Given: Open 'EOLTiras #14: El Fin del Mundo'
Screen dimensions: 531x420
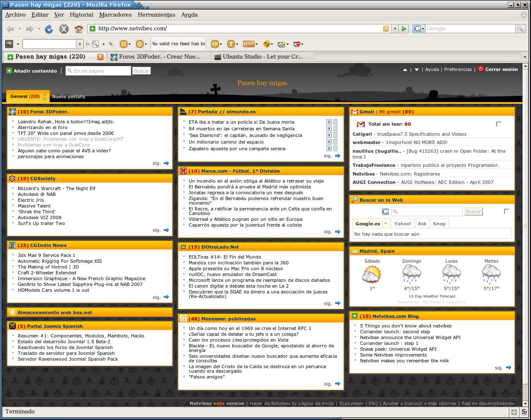Looking at the screenshot, I should pyautogui.click(x=225, y=257).
